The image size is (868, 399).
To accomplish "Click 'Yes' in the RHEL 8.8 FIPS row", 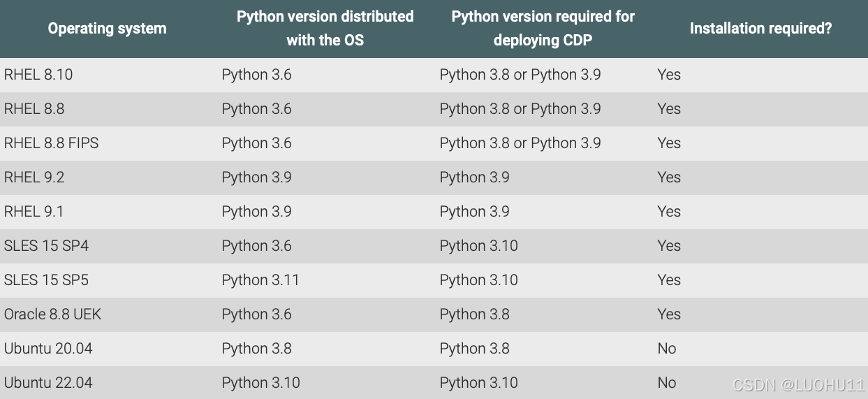I will [669, 143].
